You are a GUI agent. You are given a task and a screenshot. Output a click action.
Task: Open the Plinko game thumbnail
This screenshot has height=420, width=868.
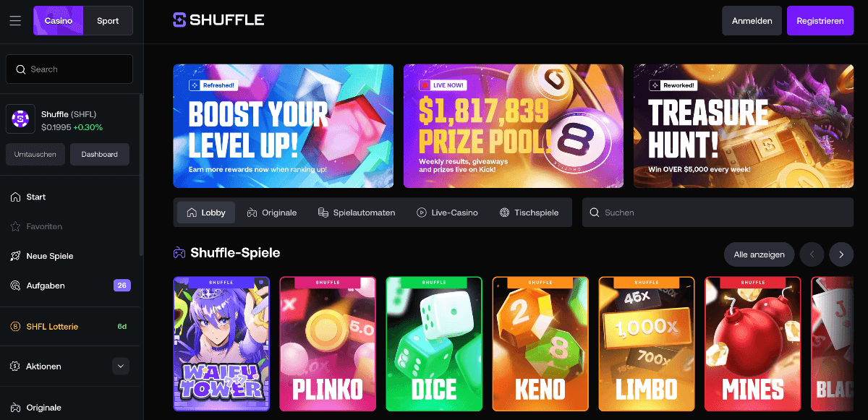tap(328, 344)
